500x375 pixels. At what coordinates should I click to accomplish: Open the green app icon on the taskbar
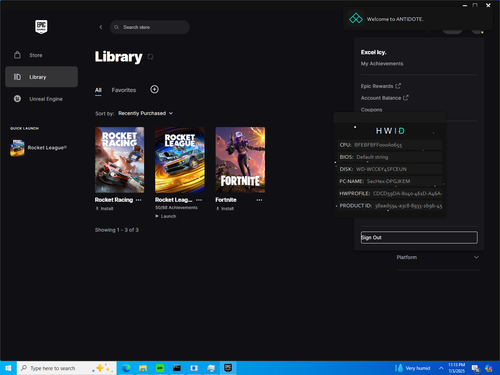[x=160, y=368]
